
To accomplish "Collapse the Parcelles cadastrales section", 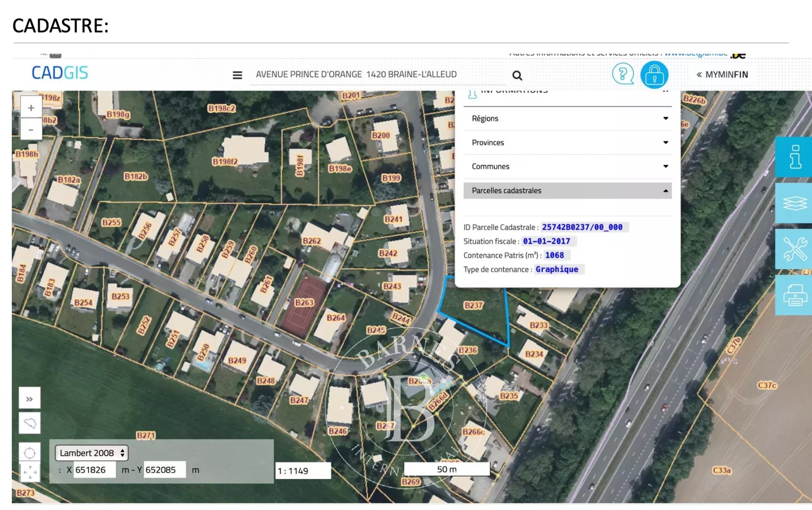I will point(568,191).
